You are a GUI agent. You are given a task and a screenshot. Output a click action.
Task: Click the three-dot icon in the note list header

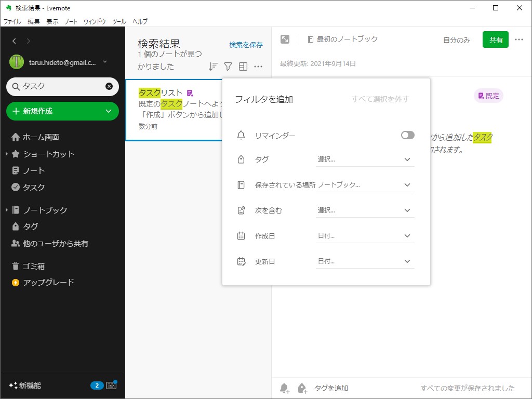tap(258, 66)
